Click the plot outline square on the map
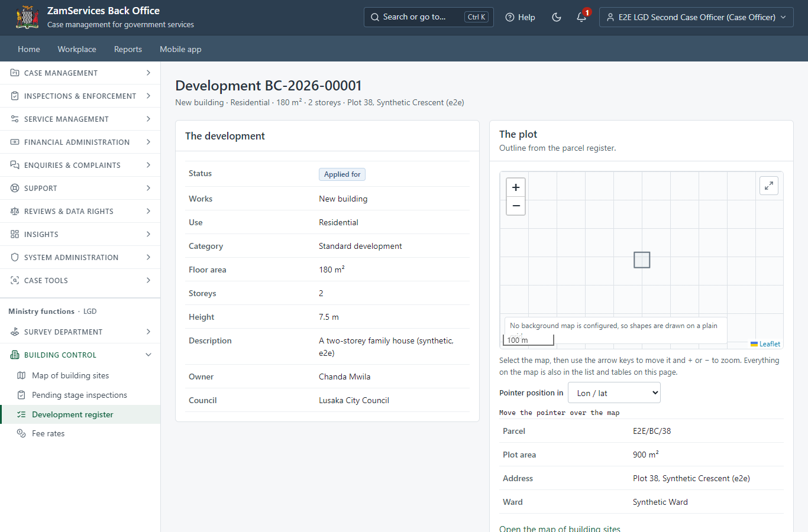808x532 pixels. pos(642,260)
